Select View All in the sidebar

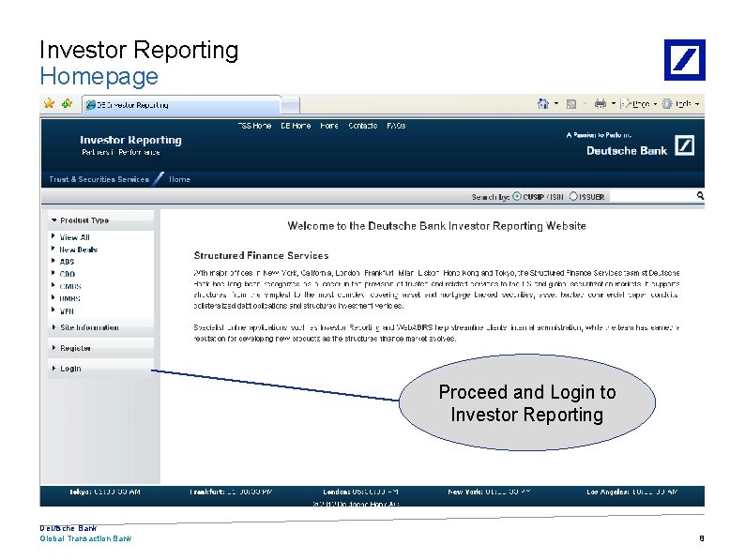click(75, 237)
